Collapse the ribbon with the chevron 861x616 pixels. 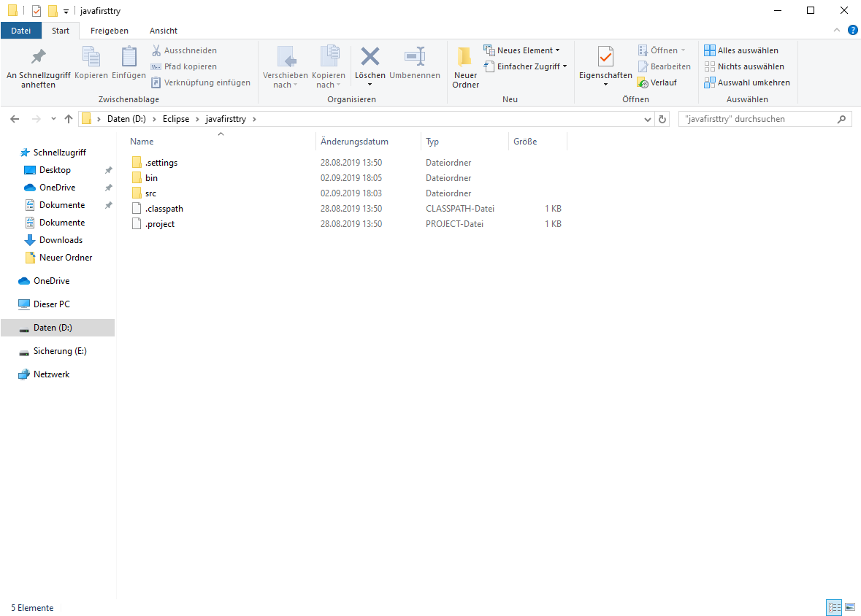(837, 30)
